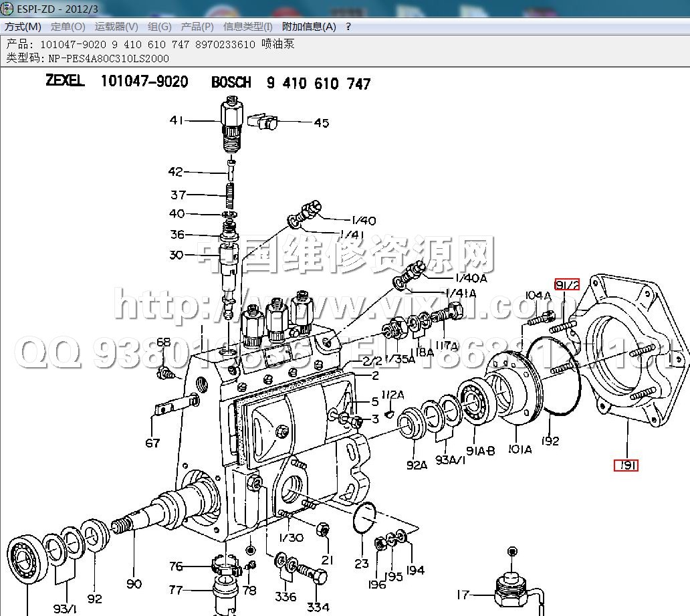This screenshot has height=616, width=690.
Task: Open the 附加信息(A) menu
Action: 309,27
